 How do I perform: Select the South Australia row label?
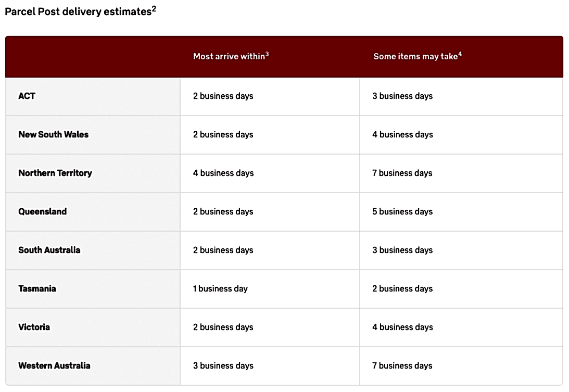click(x=49, y=250)
